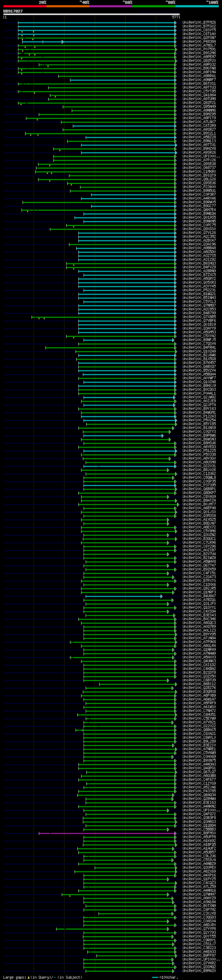
Task: Select the UniRef100_C1ZU62 label
Action: (x=199, y=473)
